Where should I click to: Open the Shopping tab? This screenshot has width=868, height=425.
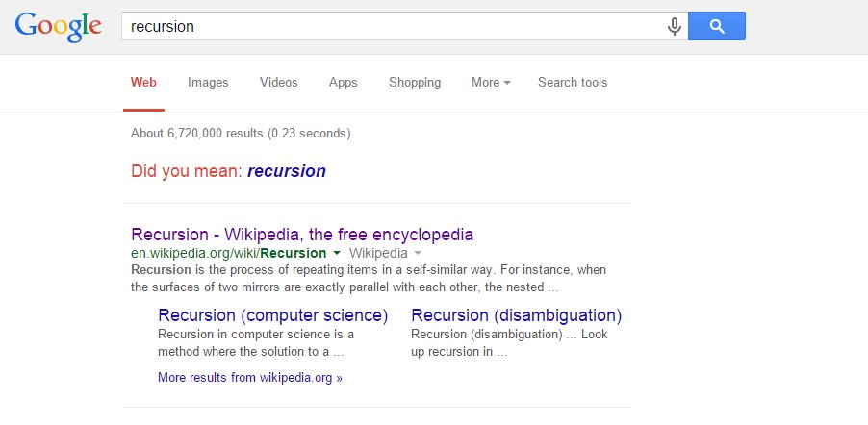point(415,83)
